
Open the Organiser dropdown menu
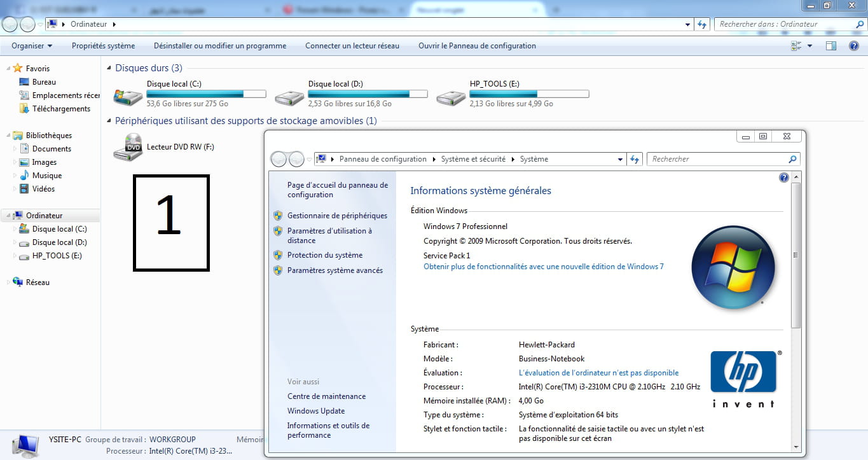click(32, 46)
